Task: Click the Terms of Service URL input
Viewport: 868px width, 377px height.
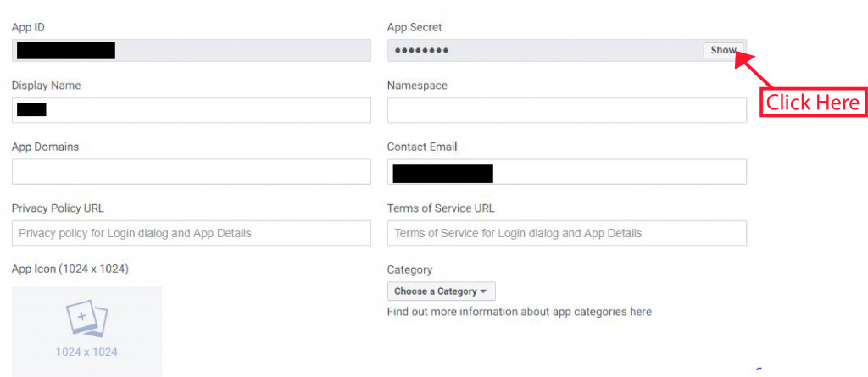Action: click(x=567, y=233)
